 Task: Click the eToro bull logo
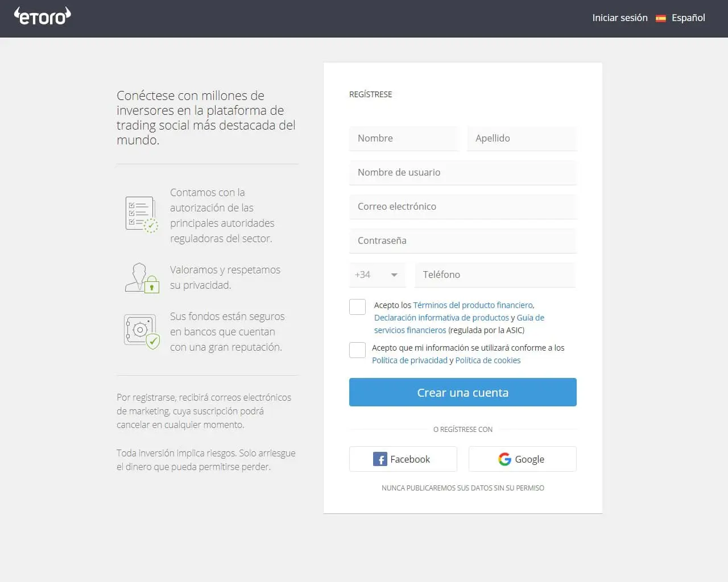(42, 16)
